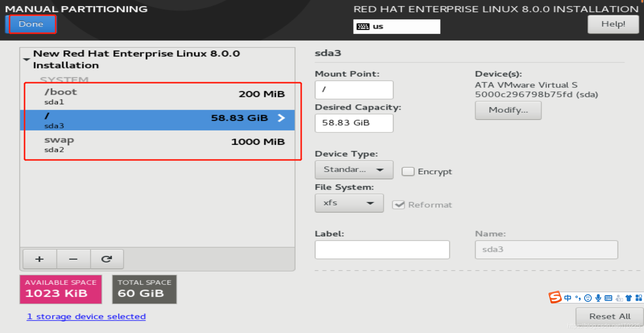Toggle the Encrypt checkbox

408,171
